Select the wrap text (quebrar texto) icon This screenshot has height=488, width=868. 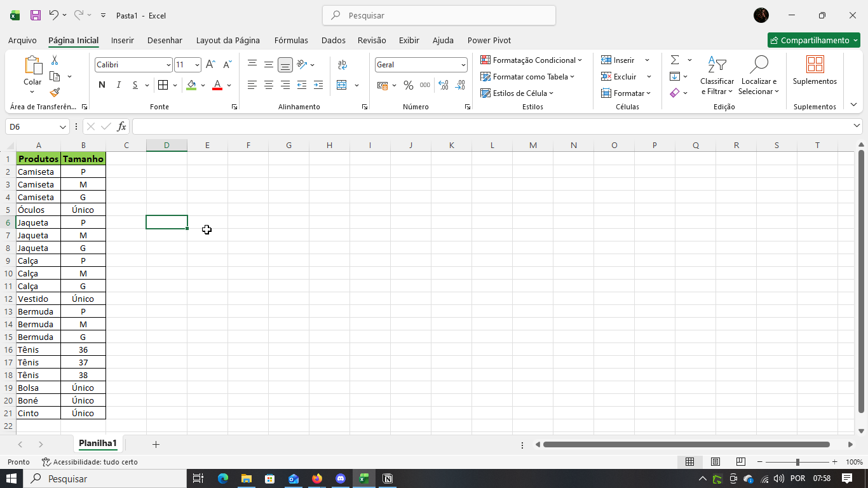pyautogui.click(x=342, y=64)
